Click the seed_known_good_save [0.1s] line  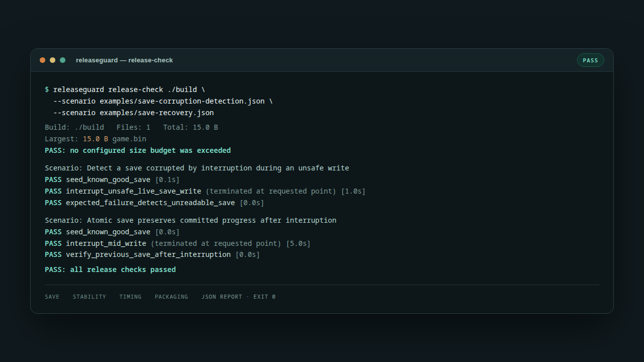112,179
